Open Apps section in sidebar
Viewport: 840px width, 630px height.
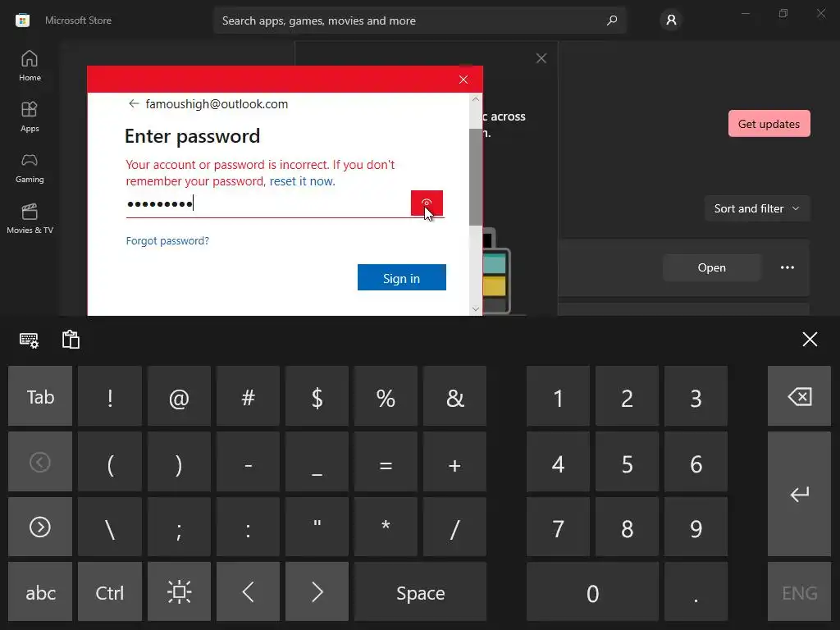30,116
